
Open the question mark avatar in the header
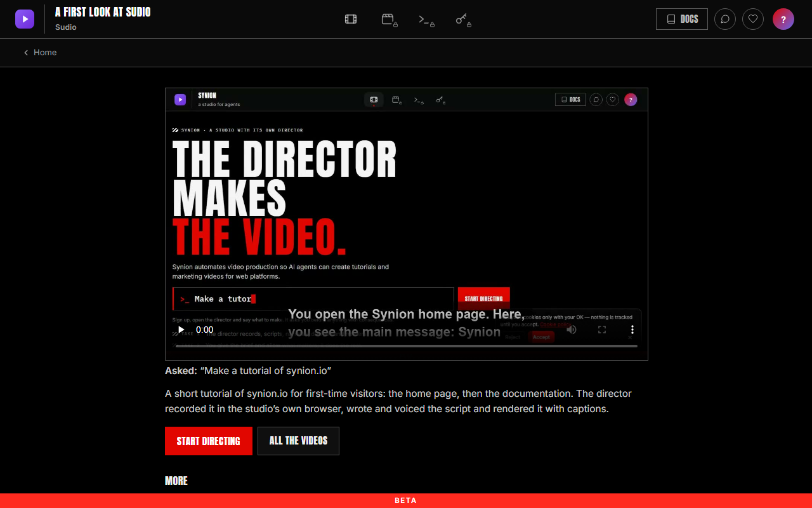pyautogui.click(x=783, y=19)
